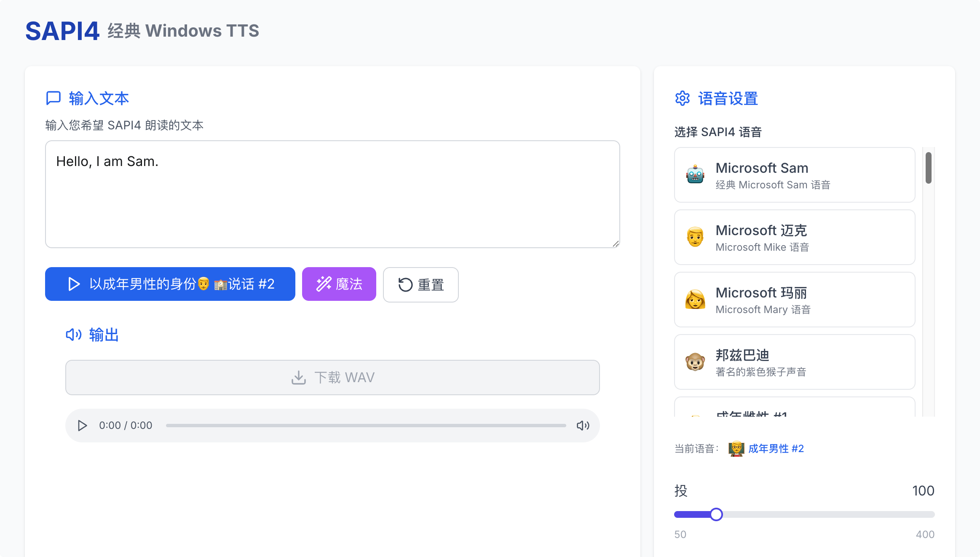Click the textarea resize handle corner
Viewport: 980px width, 557px height.
coord(616,244)
